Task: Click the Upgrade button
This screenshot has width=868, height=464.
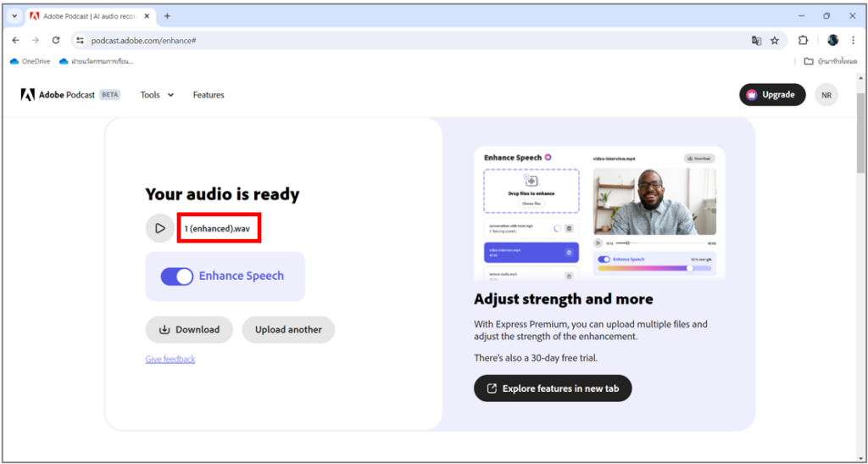Action: click(x=771, y=95)
